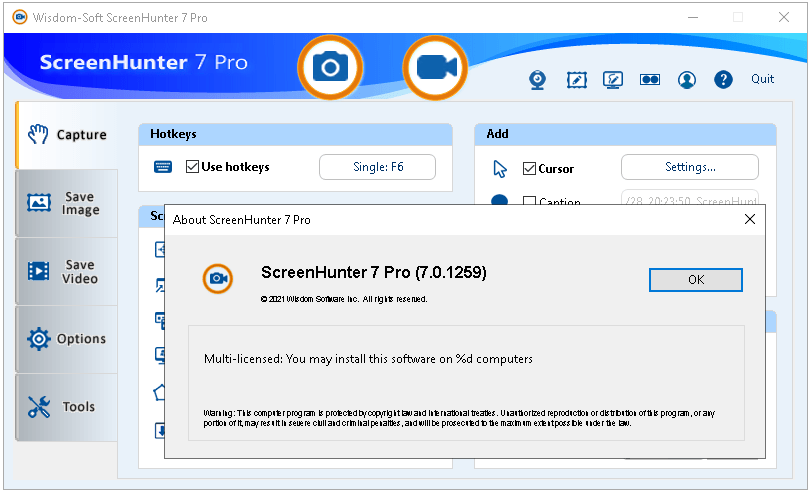Screen dimensions: 810x492
Task: Open the Options tab
Action: tap(67, 339)
